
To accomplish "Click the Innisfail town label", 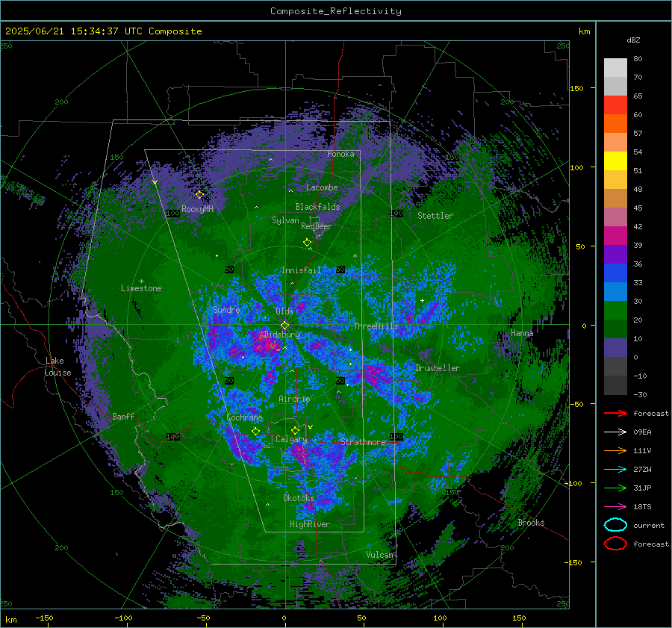I will pyautogui.click(x=301, y=270).
